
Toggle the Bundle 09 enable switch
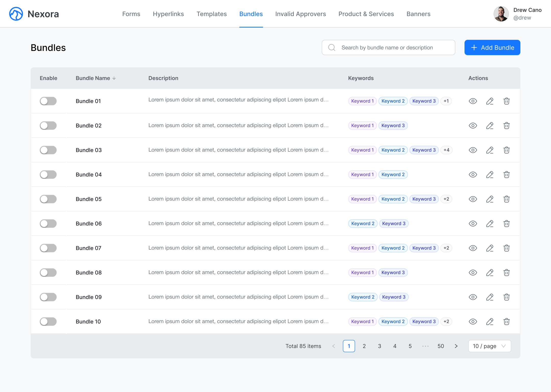[x=48, y=297]
